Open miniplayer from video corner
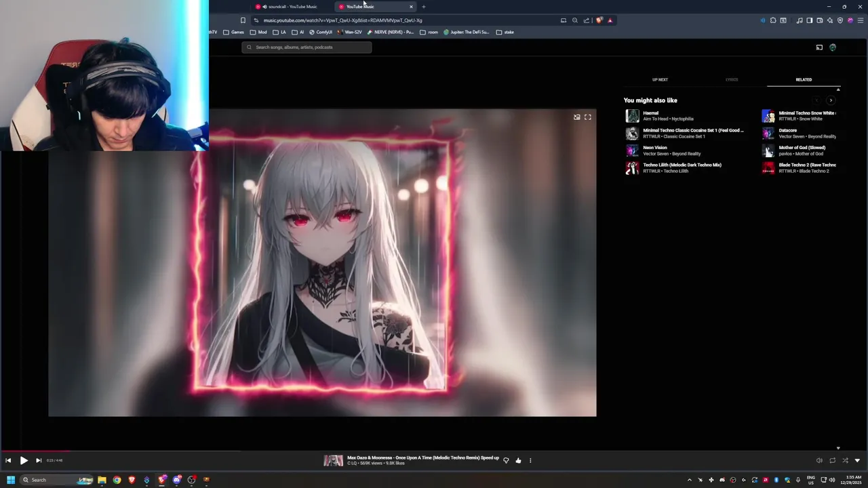The image size is (868, 488). pos(577,117)
